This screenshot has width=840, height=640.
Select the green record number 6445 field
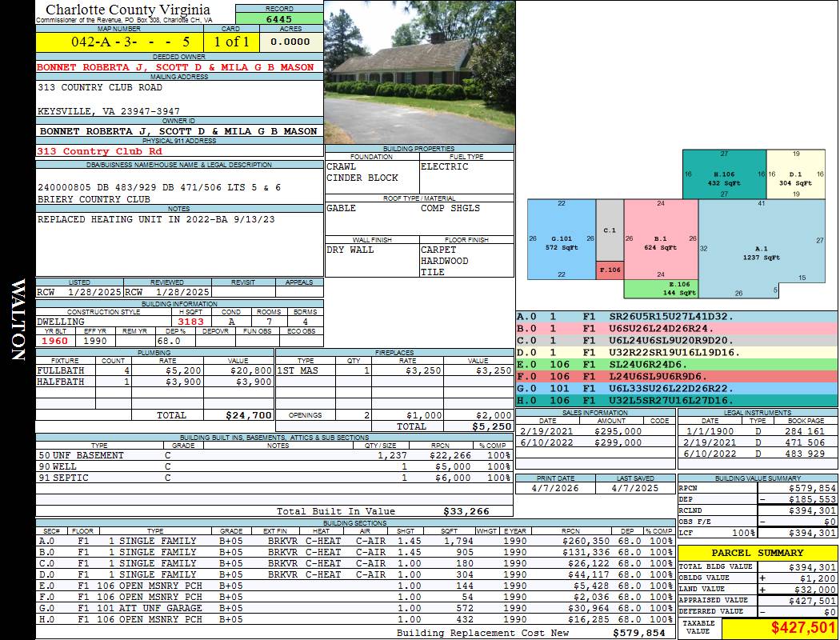(279, 19)
